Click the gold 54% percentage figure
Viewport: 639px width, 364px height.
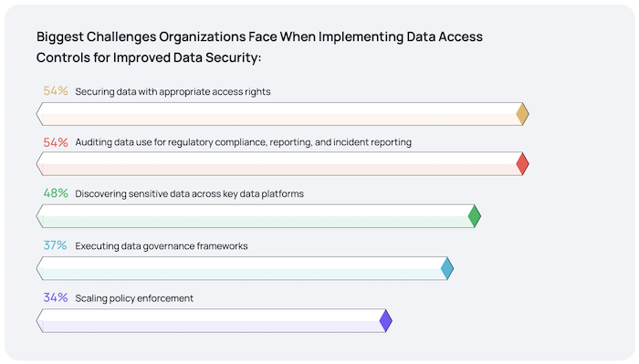click(56, 91)
